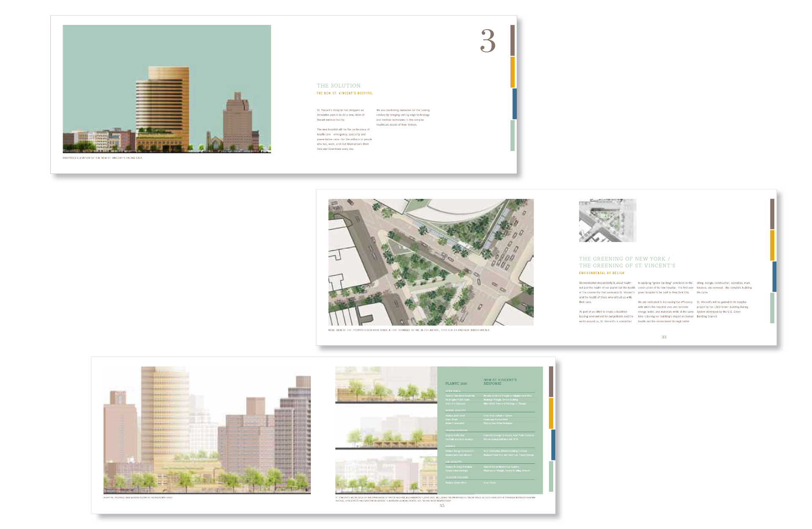Click the 'Landscape Podium Roof' table entry
Screen dimensions: 812x529
(x=496, y=419)
